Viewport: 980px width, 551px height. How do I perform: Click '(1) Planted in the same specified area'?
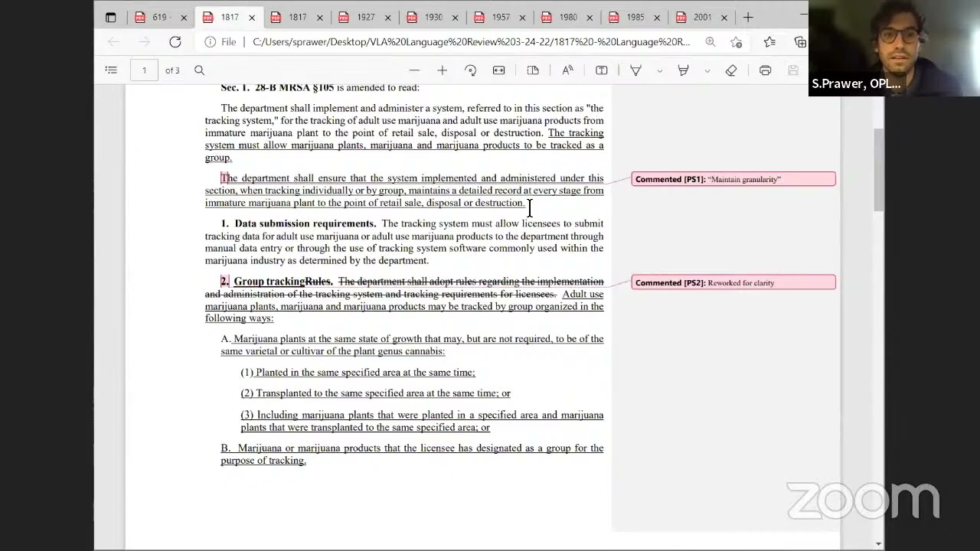(x=358, y=373)
